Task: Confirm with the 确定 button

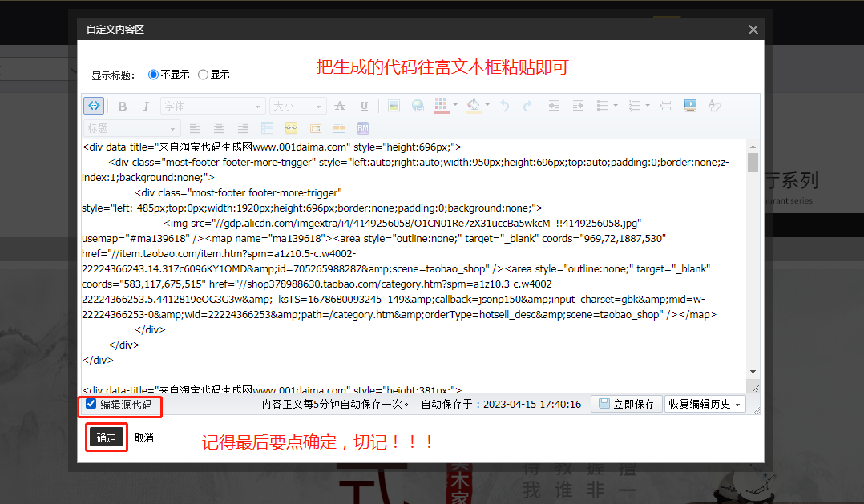Action: coord(107,437)
